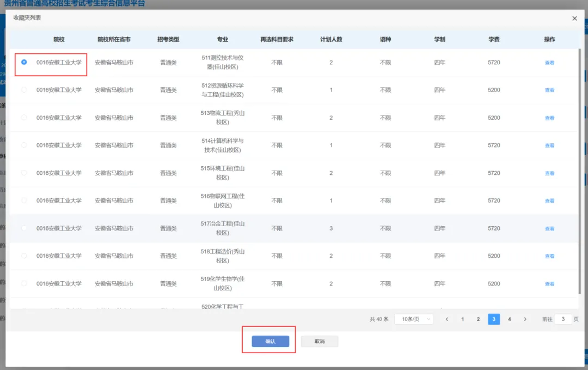This screenshot has width=588, height=370.
Task: Select radio for 514计算机科学与技术 row
Action: pos(24,145)
